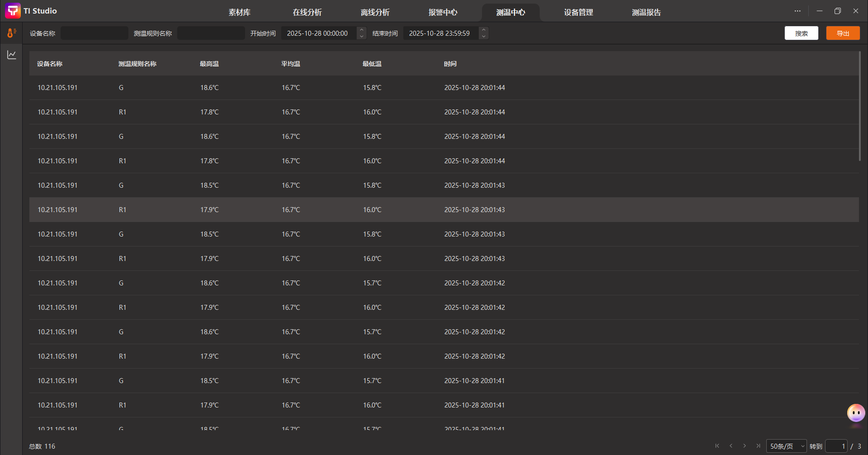Open the three-dot more options menu
This screenshot has width=868, height=455.
tap(797, 11)
